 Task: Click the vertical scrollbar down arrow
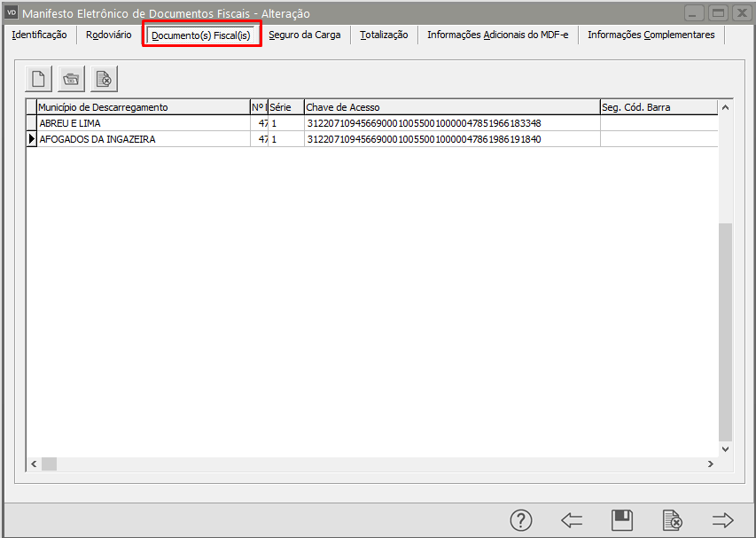tap(725, 449)
